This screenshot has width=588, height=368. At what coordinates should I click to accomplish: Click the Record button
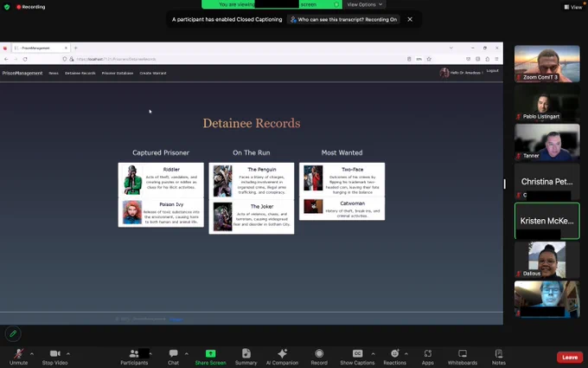click(x=319, y=357)
